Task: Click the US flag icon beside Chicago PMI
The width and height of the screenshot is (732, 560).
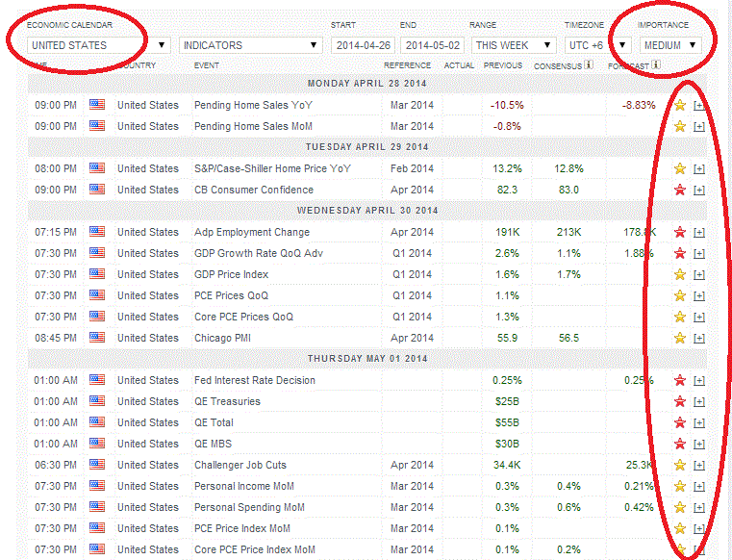Action: (x=97, y=337)
